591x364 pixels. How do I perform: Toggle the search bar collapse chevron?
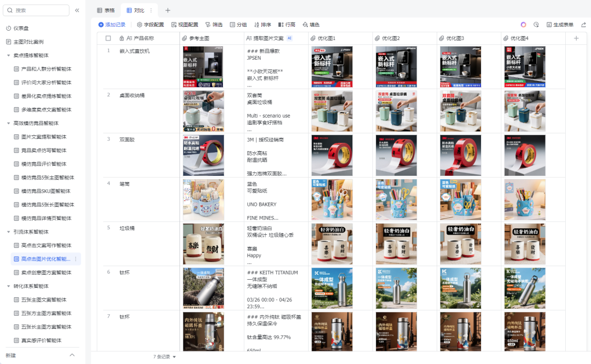(x=78, y=10)
